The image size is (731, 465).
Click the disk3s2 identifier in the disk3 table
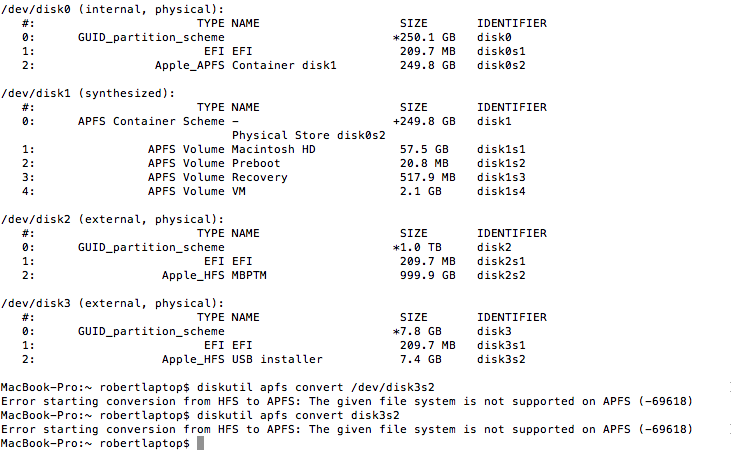pyautogui.click(x=501, y=359)
